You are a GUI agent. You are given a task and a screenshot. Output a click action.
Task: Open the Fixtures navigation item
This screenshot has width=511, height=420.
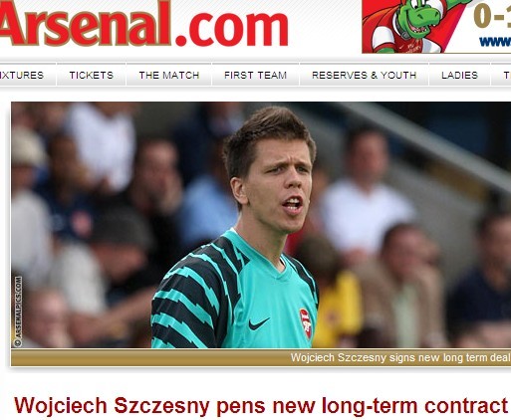click(22, 76)
